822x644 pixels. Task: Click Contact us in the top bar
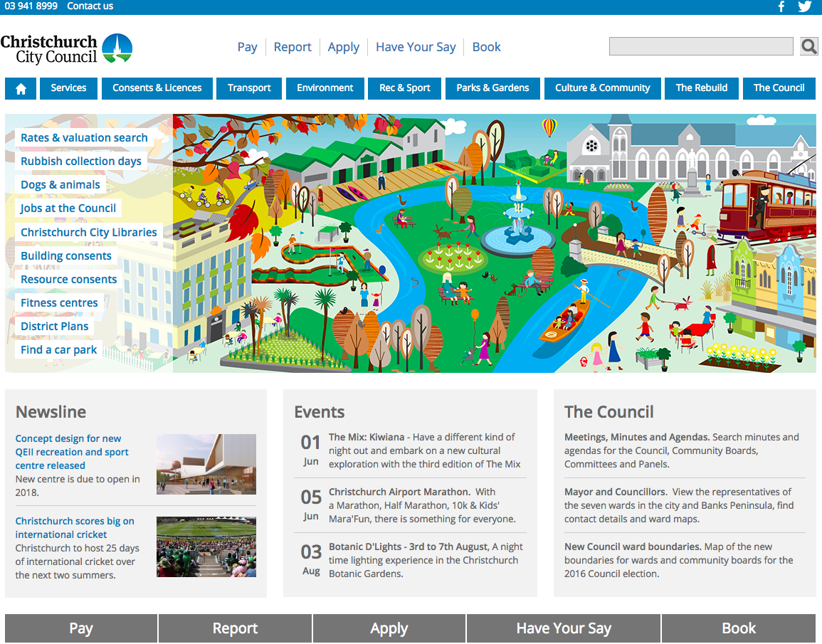(x=90, y=6)
